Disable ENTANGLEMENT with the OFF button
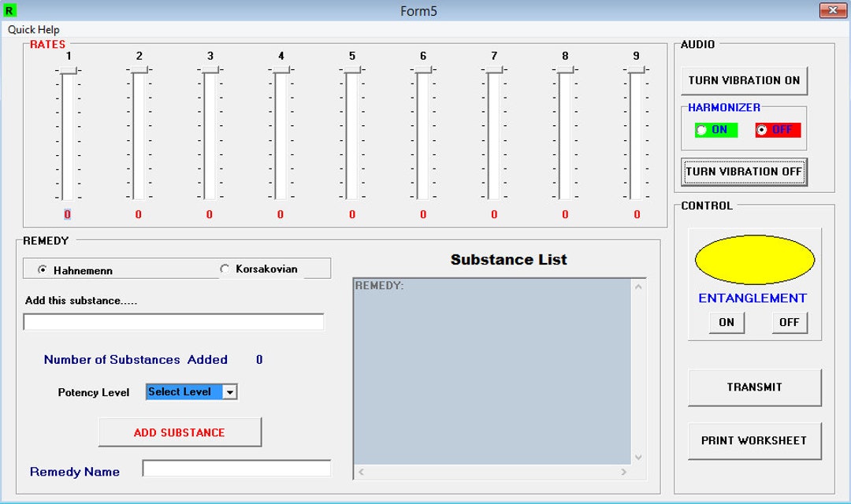The image size is (851, 504). 788,322
